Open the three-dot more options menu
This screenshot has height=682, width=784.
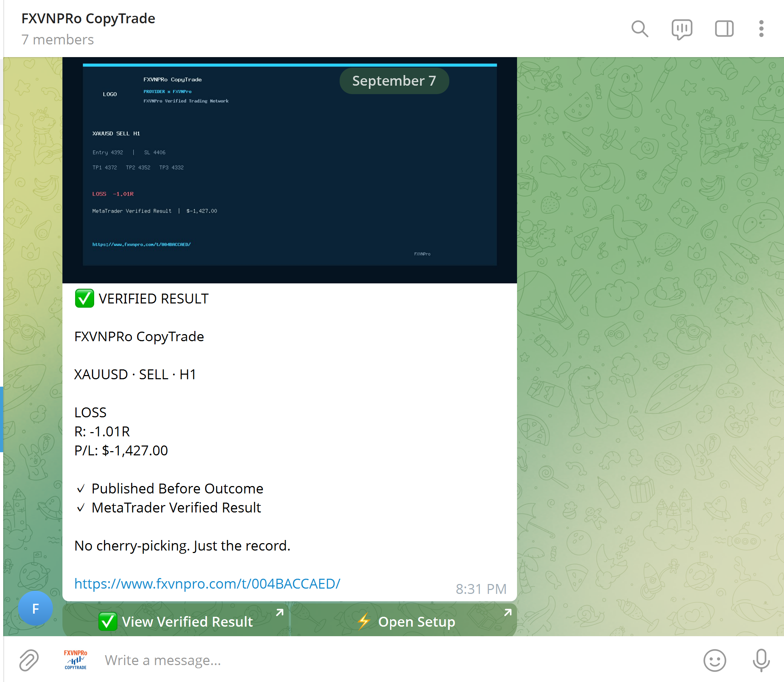tap(761, 29)
